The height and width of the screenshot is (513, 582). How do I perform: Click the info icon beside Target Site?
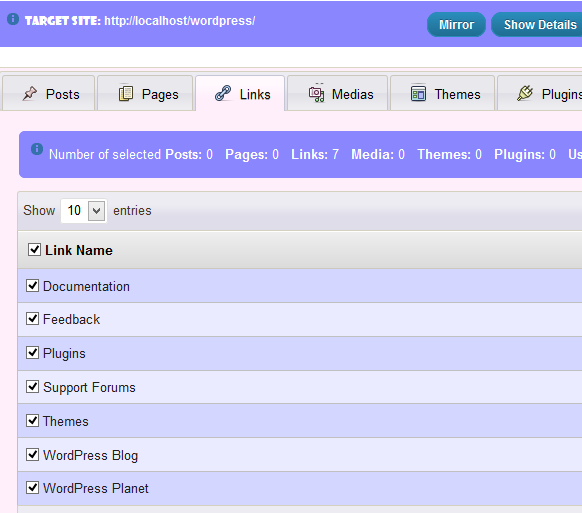pos(13,19)
